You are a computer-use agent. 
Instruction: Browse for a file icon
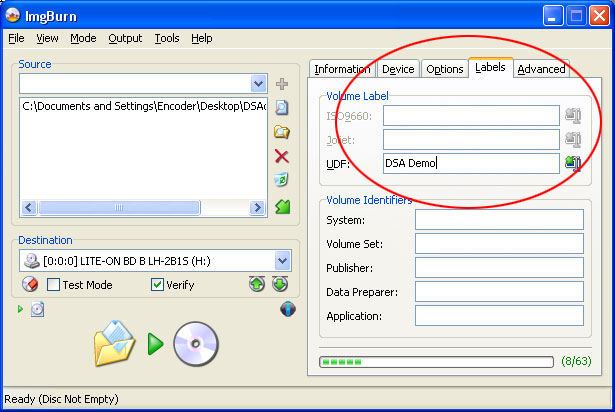[x=282, y=108]
